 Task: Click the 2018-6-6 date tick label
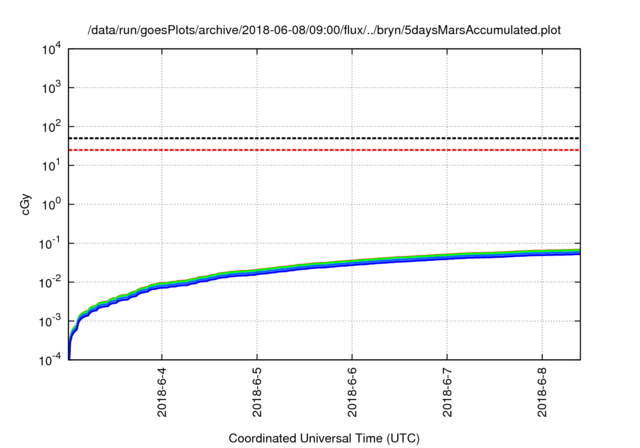(x=352, y=392)
